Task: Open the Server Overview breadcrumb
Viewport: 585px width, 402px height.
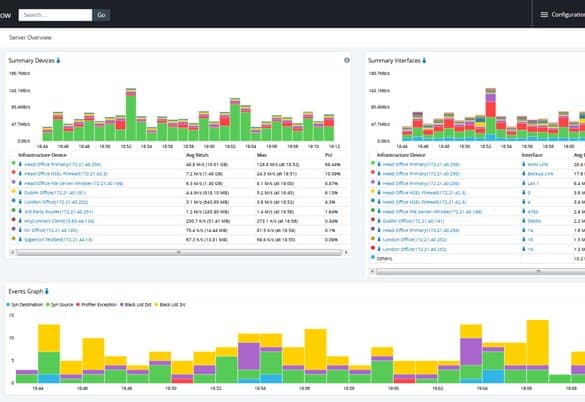Action: click(x=30, y=37)
